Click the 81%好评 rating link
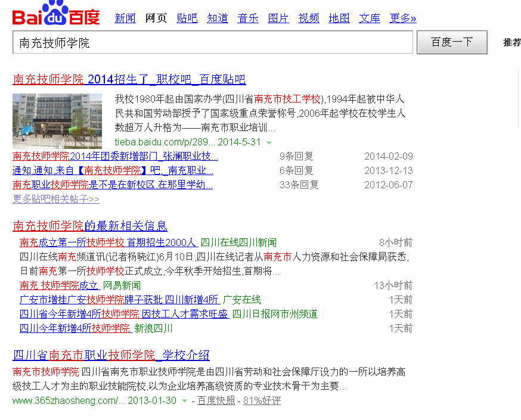 (x=262, y=400)
